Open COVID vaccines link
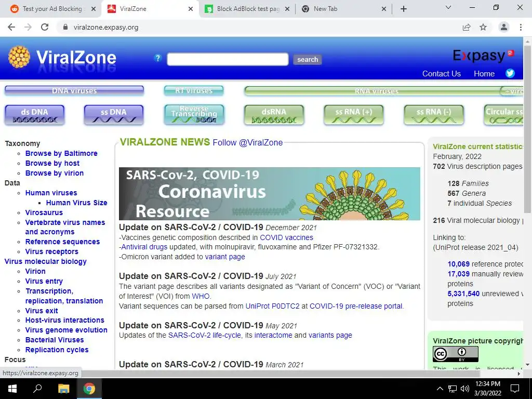 pyautogui.click(x=286, y=237)
